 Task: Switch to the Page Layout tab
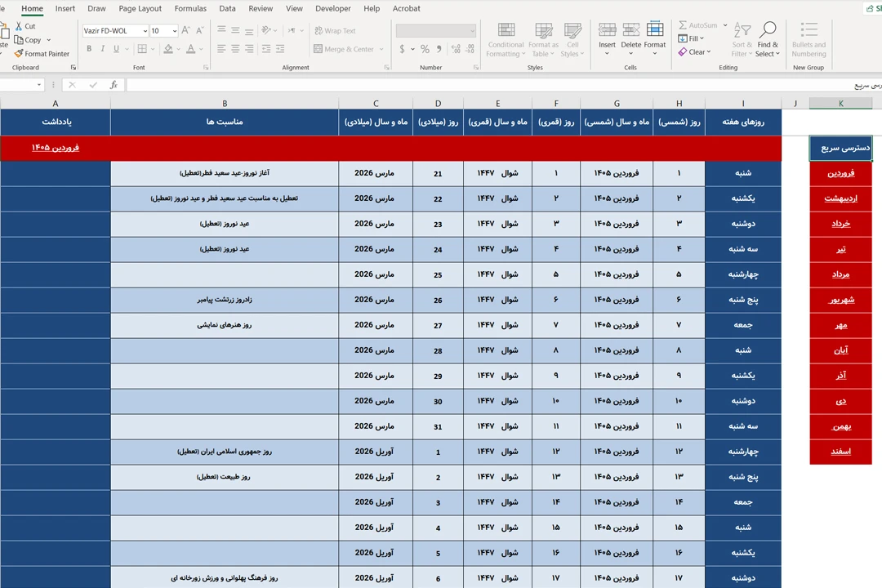140,9
